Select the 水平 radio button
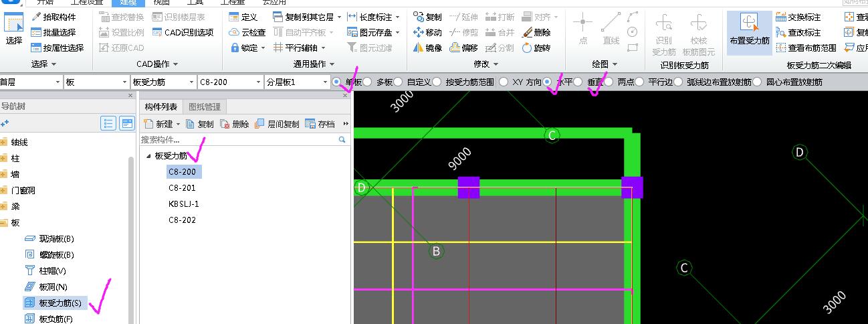The width and height of the screenshot is (868, 324). click(548, 82)
